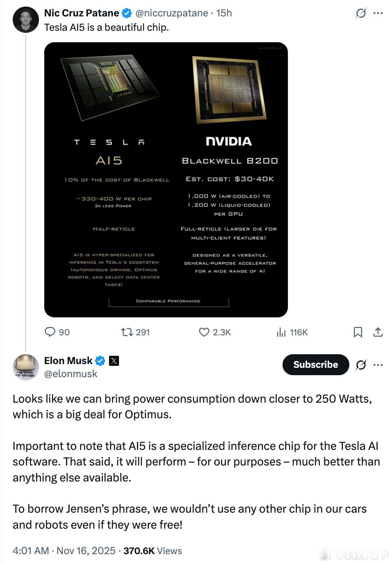The width and height of the screenshot is (392, 564).
Task: Subscribe to Elon Musk
Action: 316,365
